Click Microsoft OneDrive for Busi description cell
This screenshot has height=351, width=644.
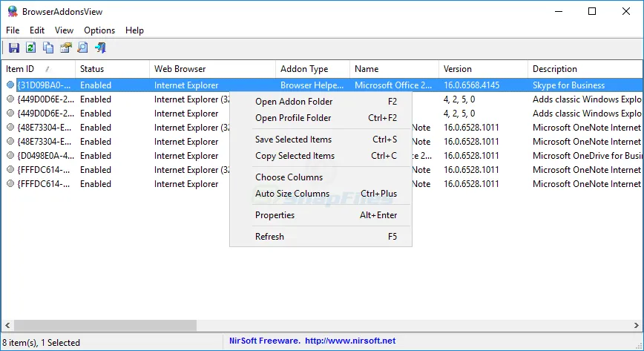[588, 156]
